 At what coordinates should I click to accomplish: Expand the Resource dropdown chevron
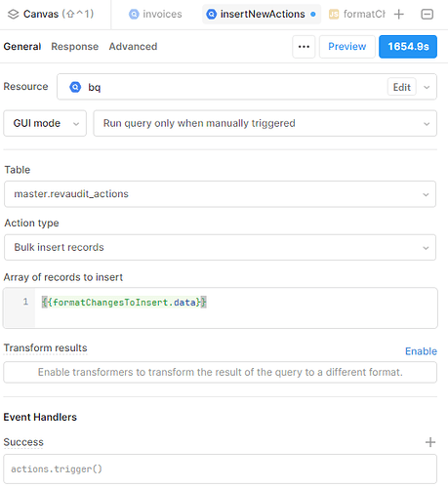[x=427, y=87]
